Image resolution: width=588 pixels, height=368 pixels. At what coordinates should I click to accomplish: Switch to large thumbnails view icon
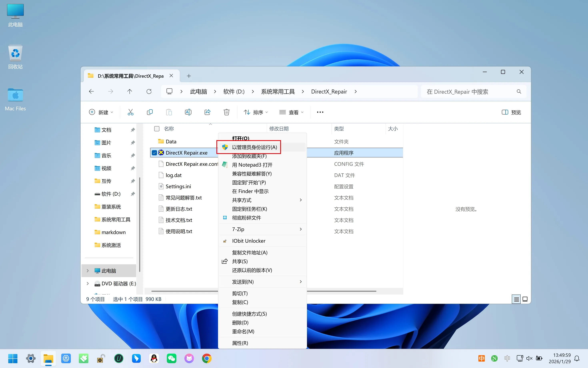point(525,299)
